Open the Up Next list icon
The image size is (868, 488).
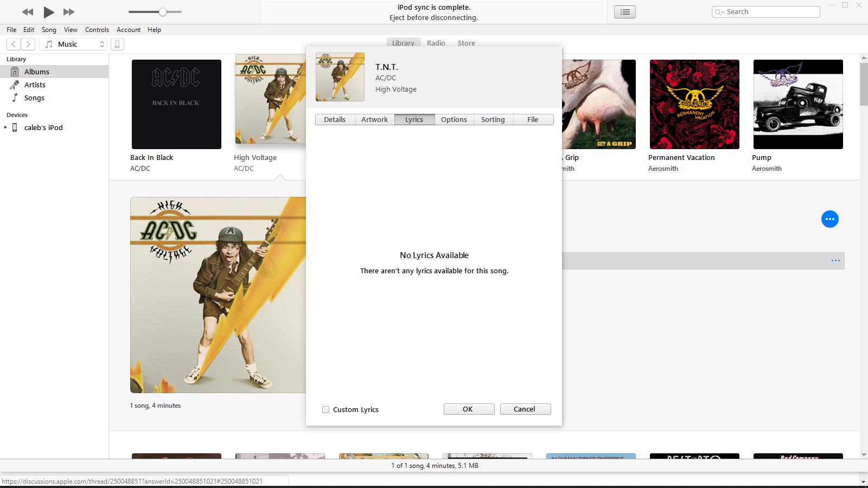click(624, 11)
